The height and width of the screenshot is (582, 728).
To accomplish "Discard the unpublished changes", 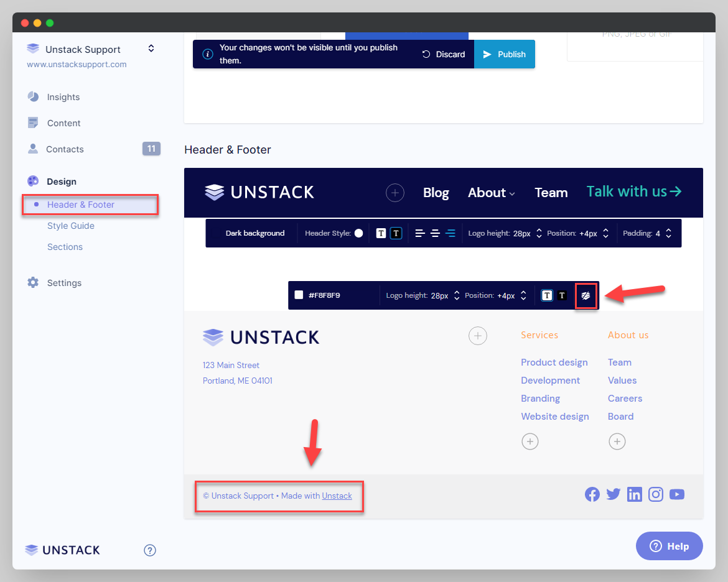I will (444, 54).
